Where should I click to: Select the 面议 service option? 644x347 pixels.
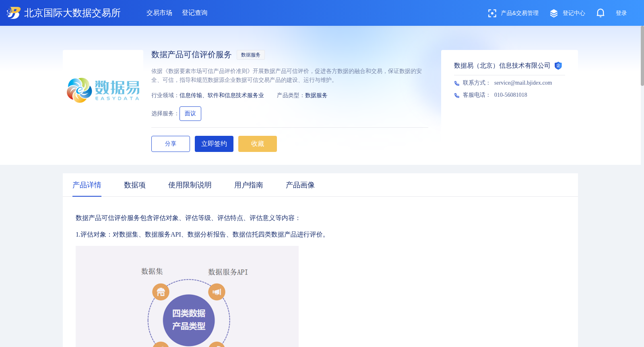[190, 114]
